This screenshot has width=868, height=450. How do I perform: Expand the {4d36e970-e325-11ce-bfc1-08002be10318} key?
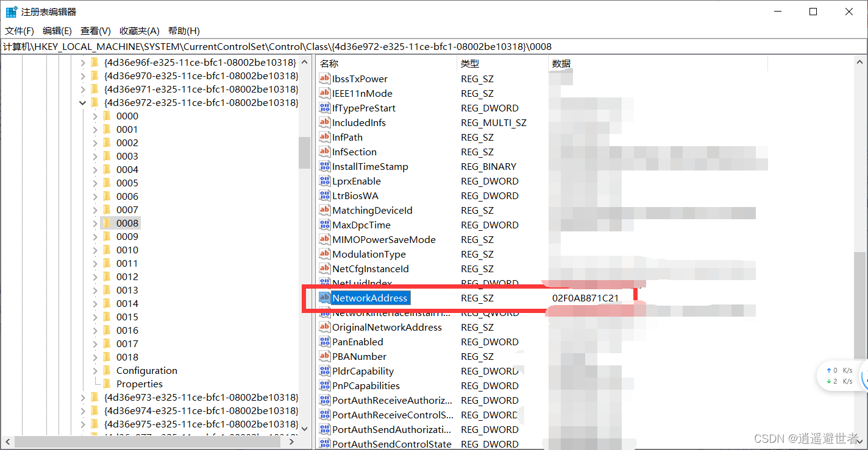tap(83, 76)
